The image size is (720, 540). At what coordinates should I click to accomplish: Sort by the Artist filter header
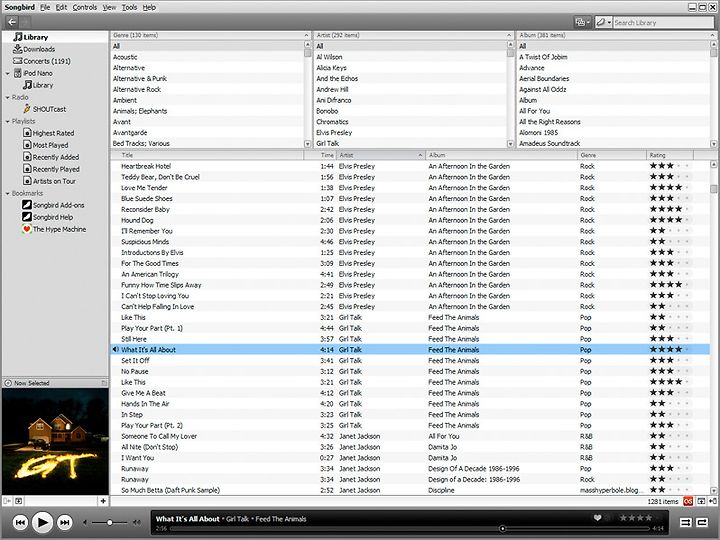click(x=414, y=35)
